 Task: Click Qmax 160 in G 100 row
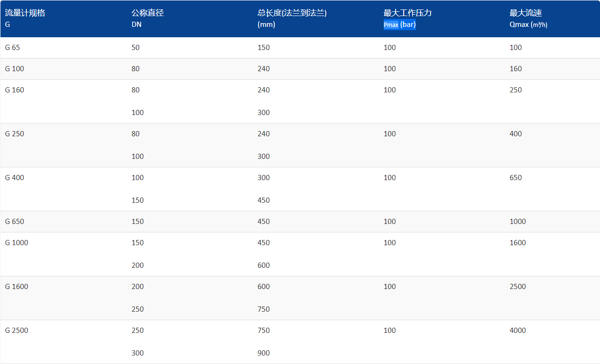pos(515,69)
